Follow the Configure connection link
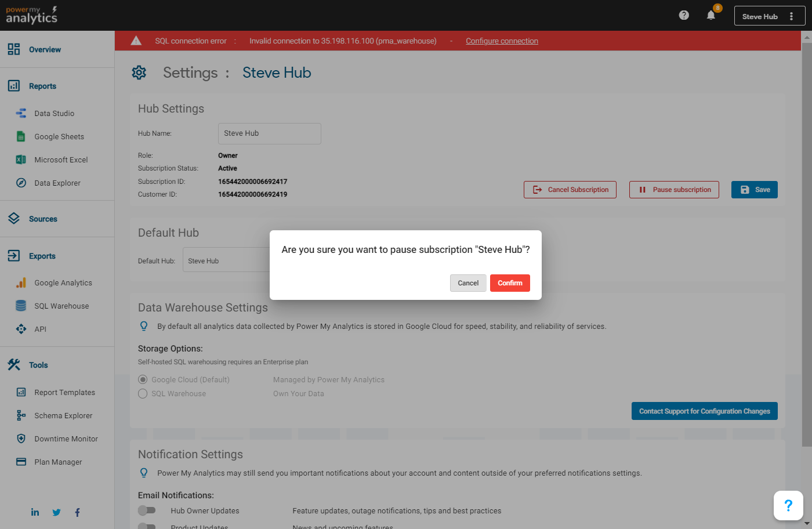The image size is (812, 529). (x=502, y=41)
